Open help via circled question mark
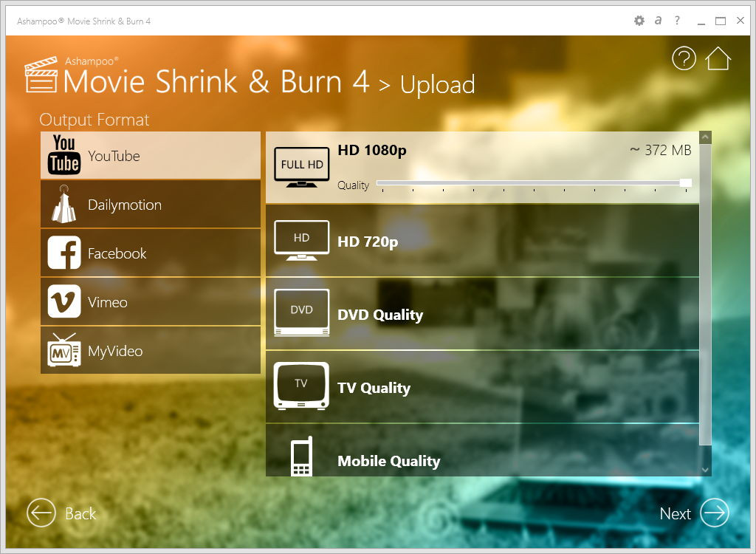This screenshot has height=554, width=756. click(684, 58)
